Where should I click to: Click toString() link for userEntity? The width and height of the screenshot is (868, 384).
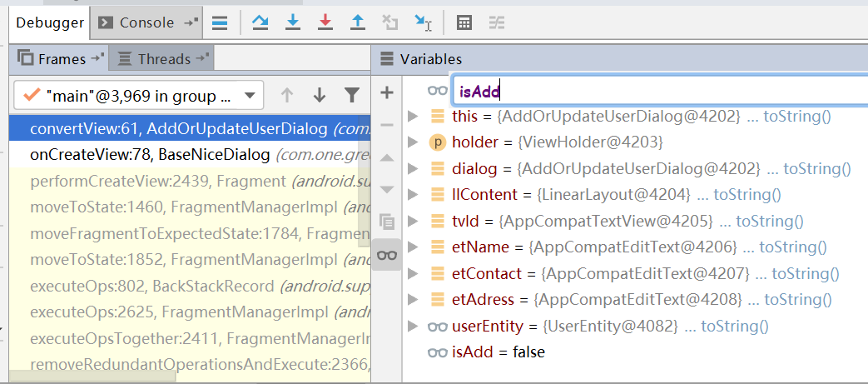[x=735, y=327]
